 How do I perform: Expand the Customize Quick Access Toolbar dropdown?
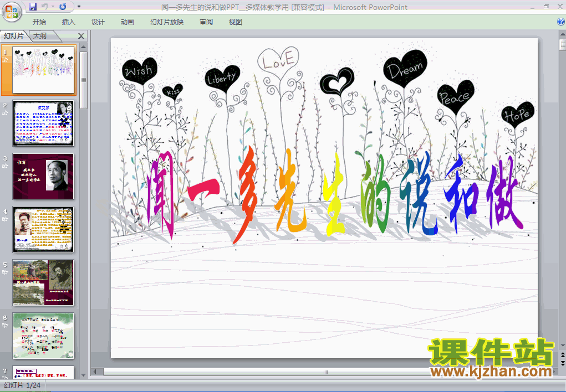(79, 7)
